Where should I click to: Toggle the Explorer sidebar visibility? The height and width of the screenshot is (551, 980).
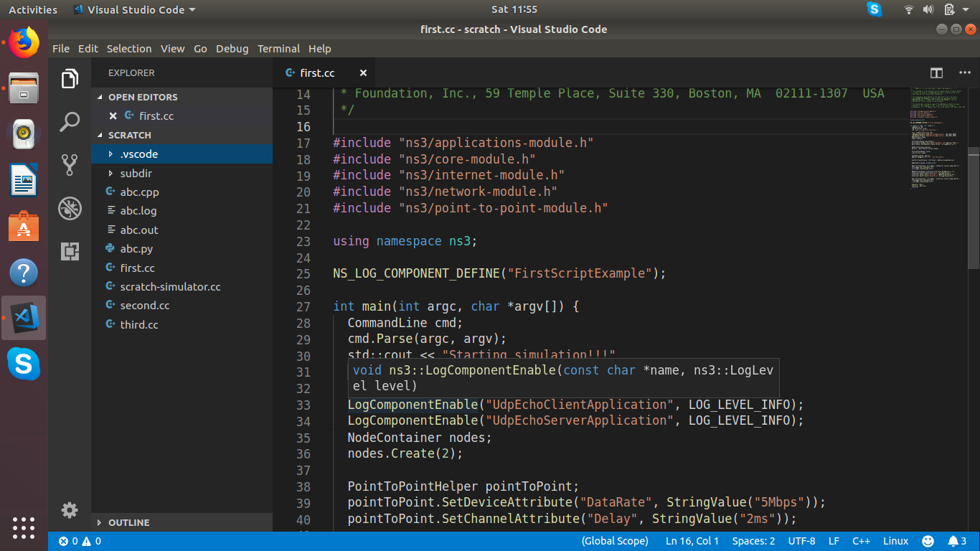(x=69, y=79)
